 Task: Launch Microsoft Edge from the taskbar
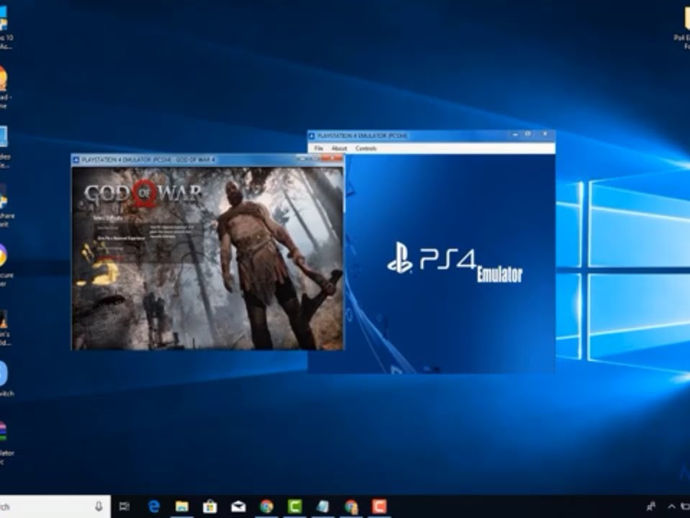(154, 507)
